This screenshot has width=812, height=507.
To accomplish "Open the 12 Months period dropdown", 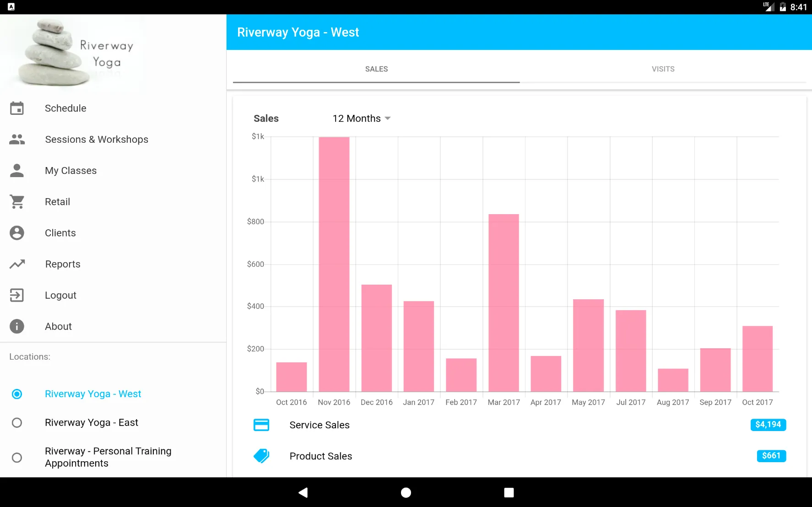I will point(362,119).
